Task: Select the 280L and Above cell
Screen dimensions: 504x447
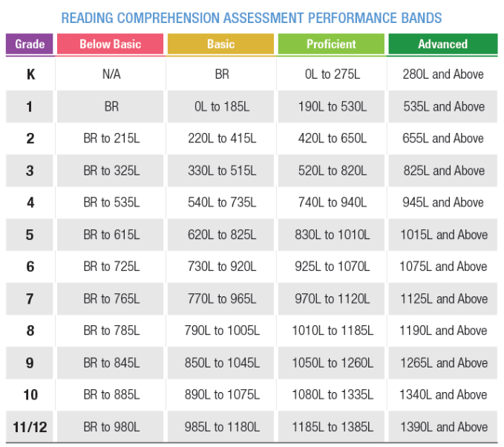Action: pos(442,74)
